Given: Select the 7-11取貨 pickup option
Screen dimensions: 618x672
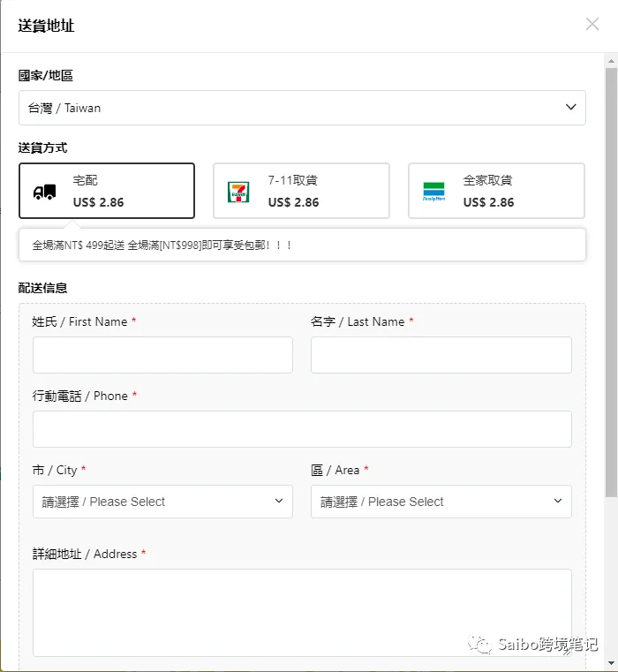Looking at the screenshot, I should pos(301,191).
